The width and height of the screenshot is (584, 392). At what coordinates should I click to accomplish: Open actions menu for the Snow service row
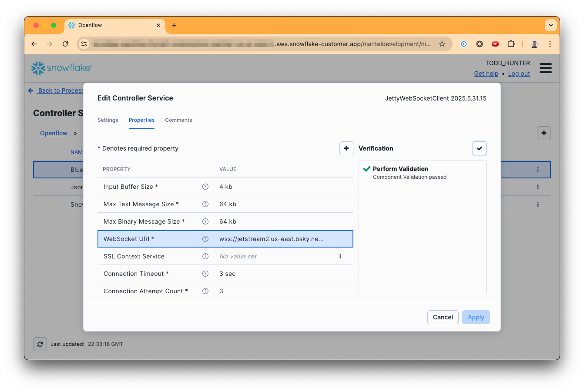click(x=538, y=204)
